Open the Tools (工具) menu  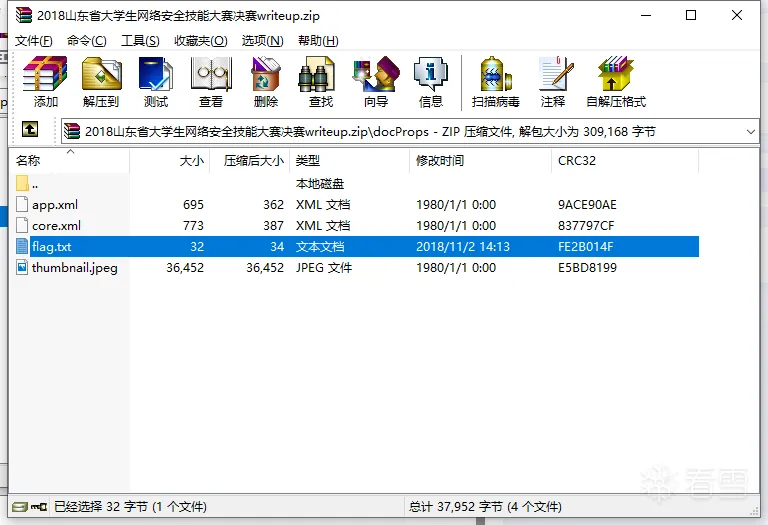[x=140, y=41]
